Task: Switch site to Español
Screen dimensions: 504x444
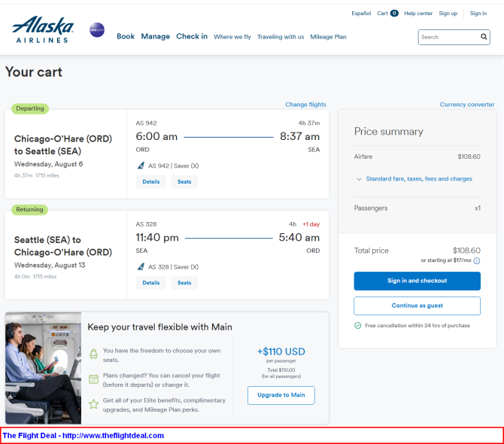Action: (x=361, y=14)
